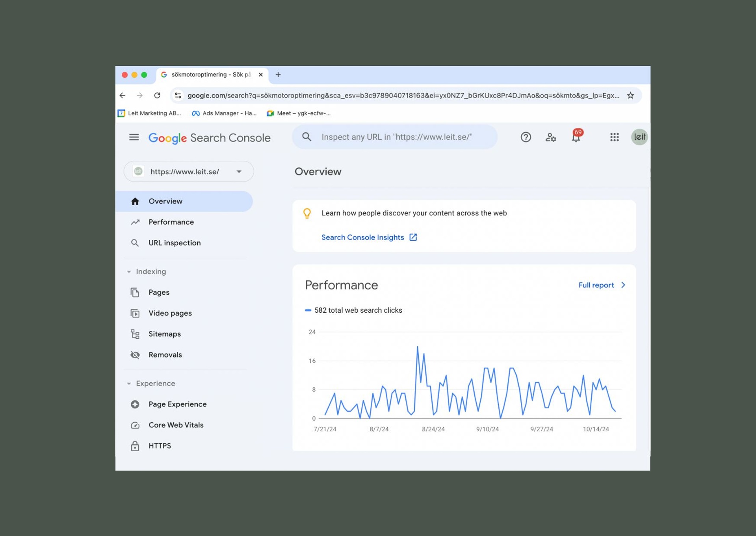The image size is (756, 536).
Task: Open a new browser tab
Action: [278, 74]
